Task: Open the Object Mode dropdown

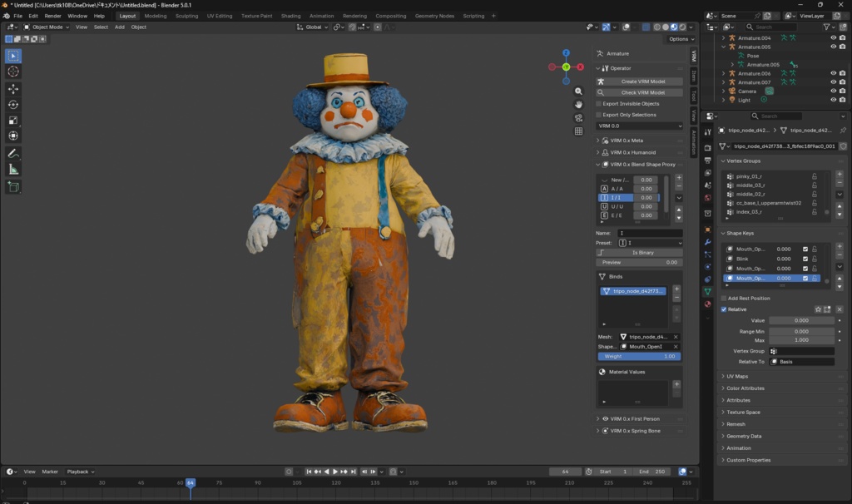Action: [47, 27]
